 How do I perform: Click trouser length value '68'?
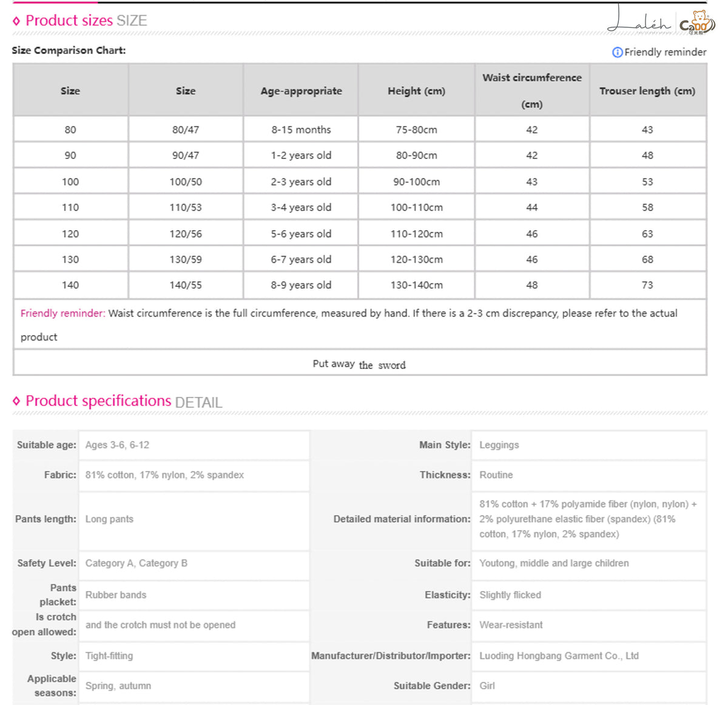pyautogui.click(x=647, y=259)
